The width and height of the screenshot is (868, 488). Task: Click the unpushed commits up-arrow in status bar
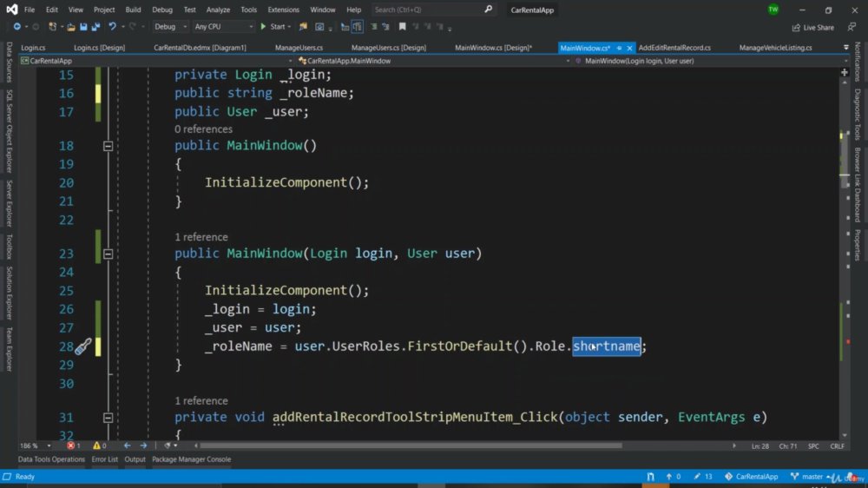[674, 477]
